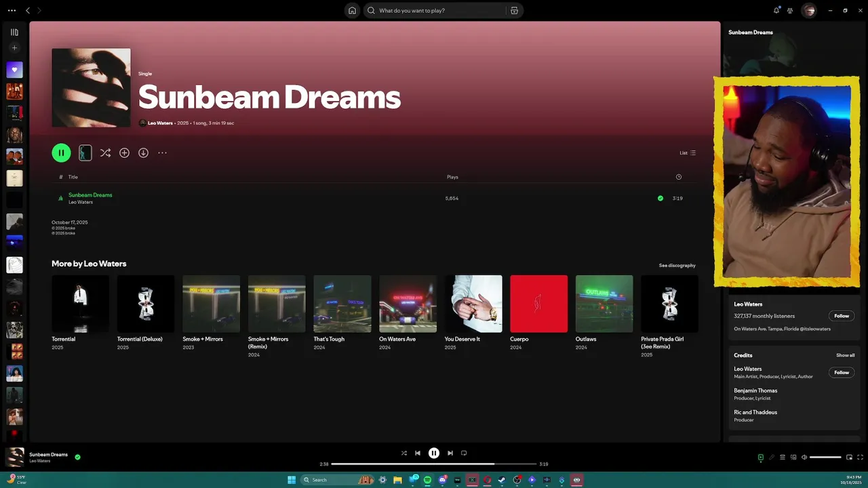Follow Leo Waters in Credits section
The width and height of the screenshot is (868, 488).
tap(842, 372)
